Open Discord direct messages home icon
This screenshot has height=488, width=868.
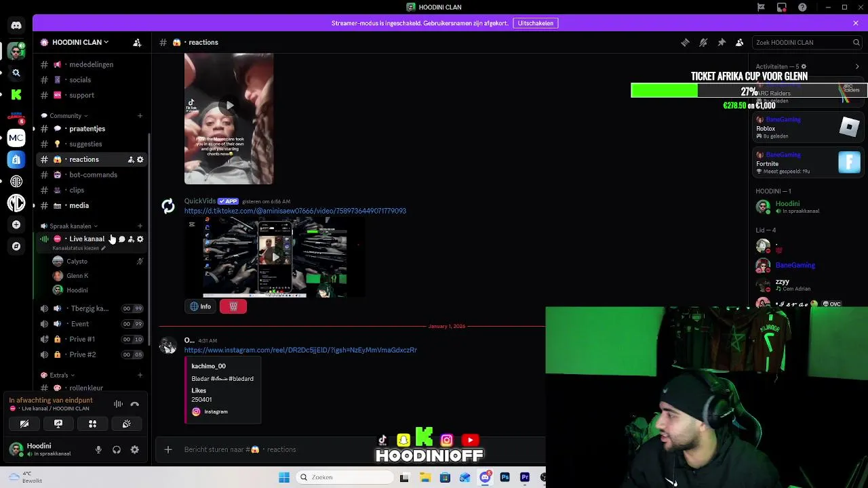click(x=16, y=26)
